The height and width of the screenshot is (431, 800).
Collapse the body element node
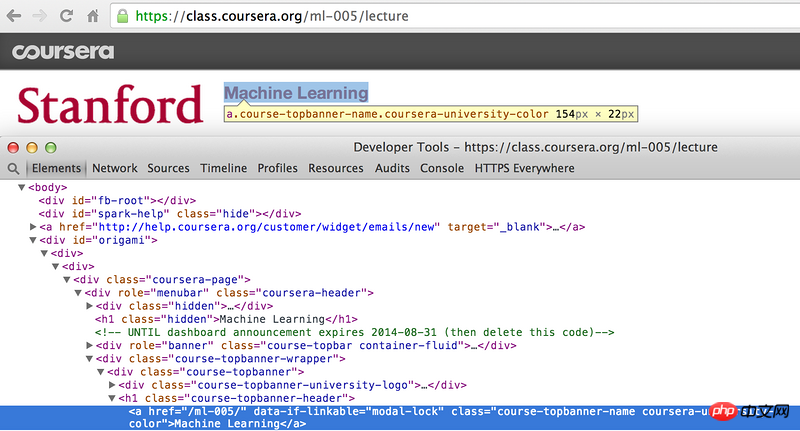pos(21,187)
